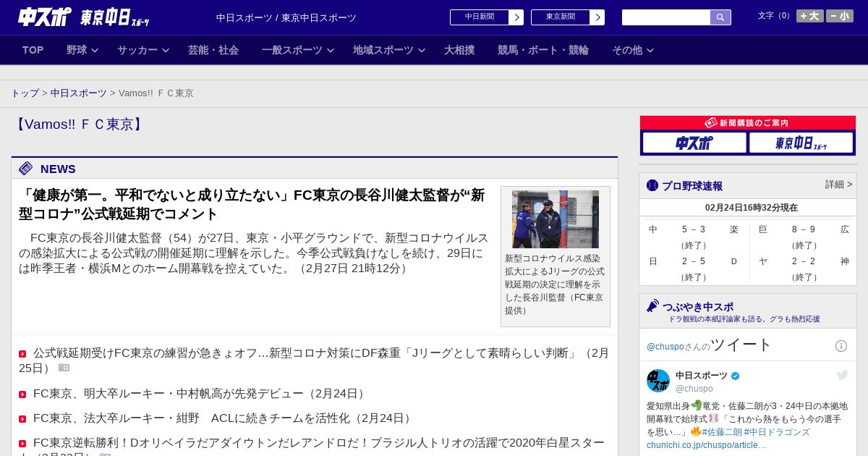This screenshot has height=456, width=868.
Task: Click the Twitter info circle icon
Action: [841, 346]
